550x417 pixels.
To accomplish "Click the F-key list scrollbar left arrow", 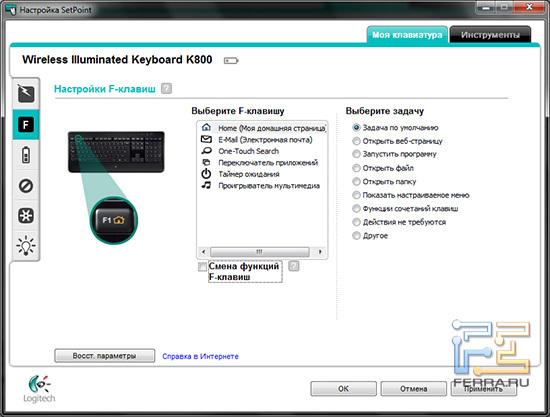I will tap(203, 251).
